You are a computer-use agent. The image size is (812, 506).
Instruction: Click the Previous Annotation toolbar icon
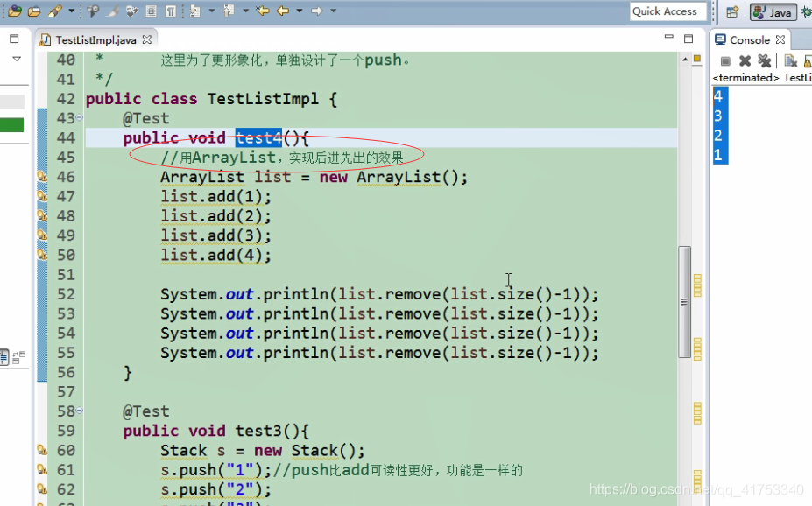229,11
